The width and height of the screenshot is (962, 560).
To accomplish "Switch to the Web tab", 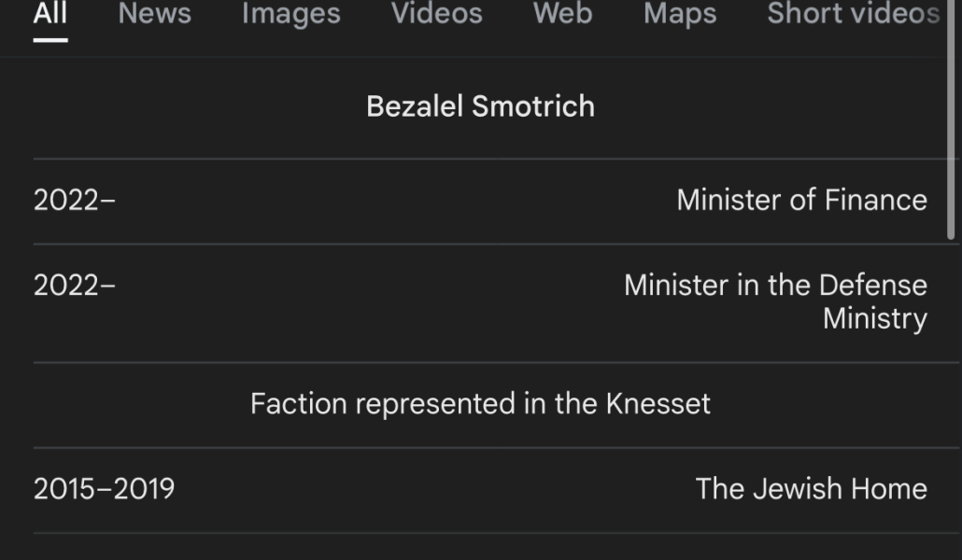I will [561, 14].
